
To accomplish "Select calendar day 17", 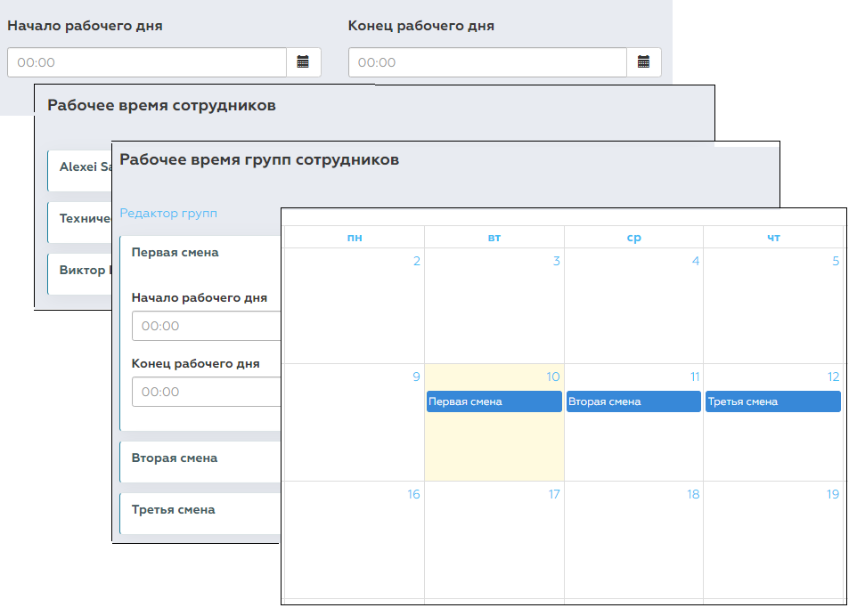I will [x=494, y=539].
